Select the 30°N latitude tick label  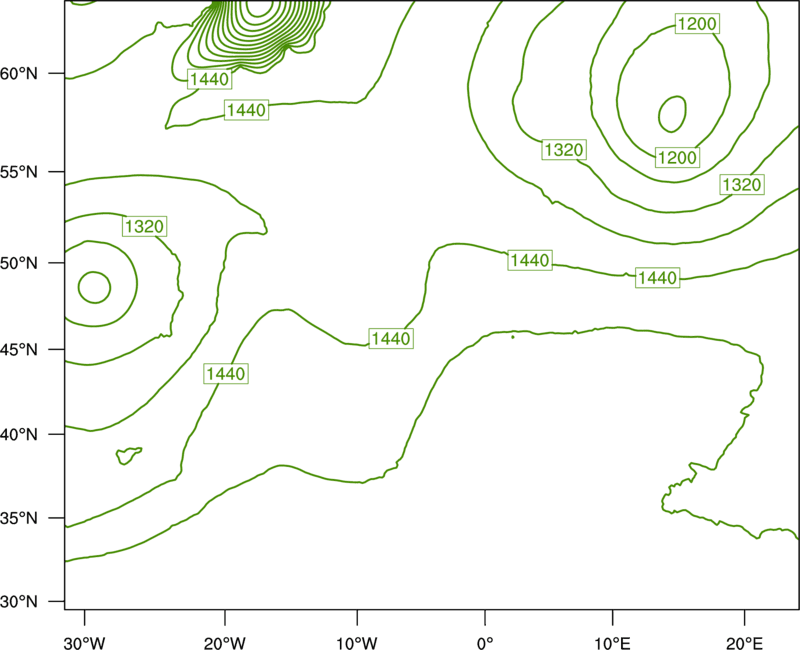point(19,602)
